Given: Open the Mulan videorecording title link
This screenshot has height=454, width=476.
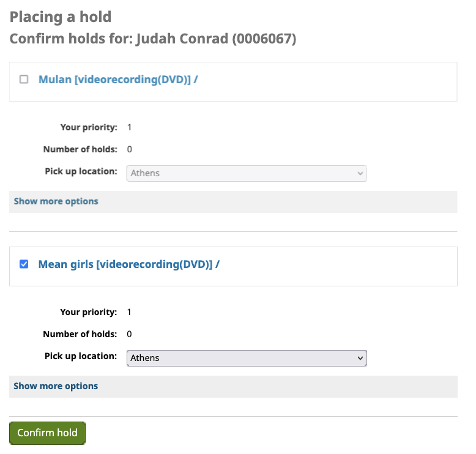Looking at the screenshot, I should point(117,80).
